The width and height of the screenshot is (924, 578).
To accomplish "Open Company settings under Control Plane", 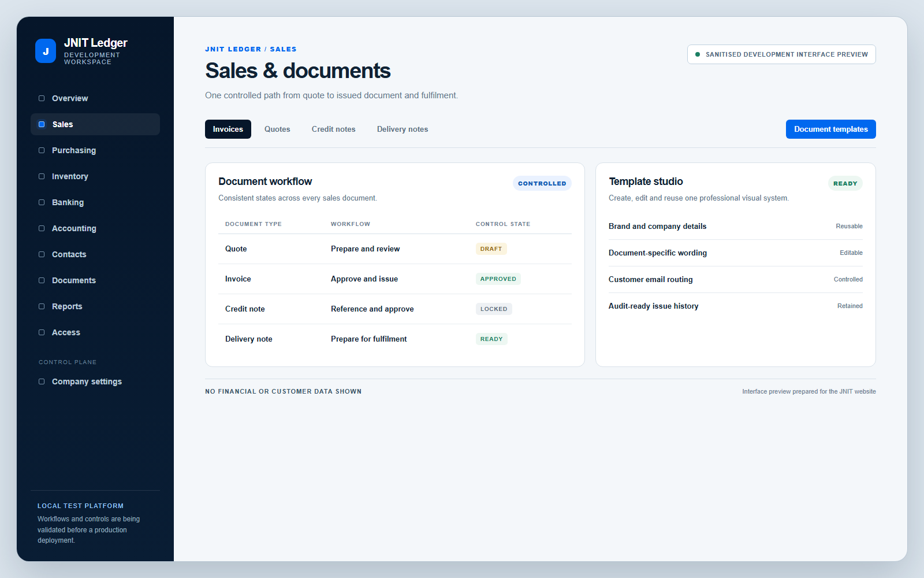I will click(x=95, y=381).
